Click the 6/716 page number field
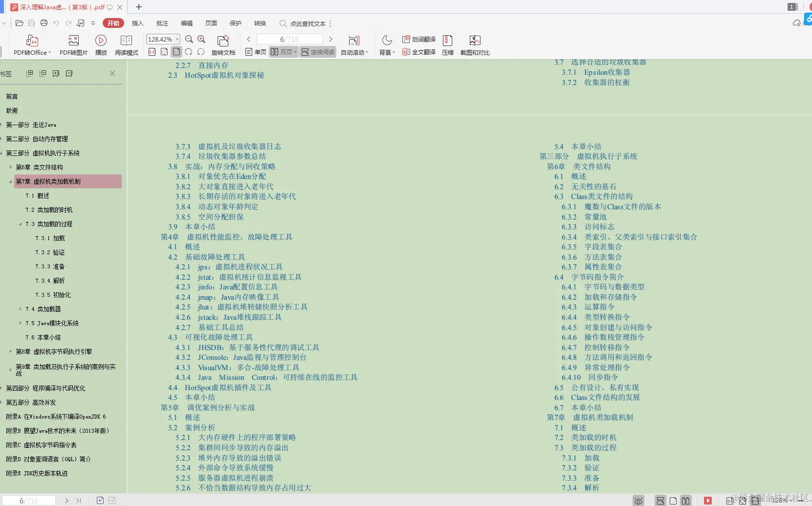The height and width of the screenshot is (506, 812). coord(289,39)
